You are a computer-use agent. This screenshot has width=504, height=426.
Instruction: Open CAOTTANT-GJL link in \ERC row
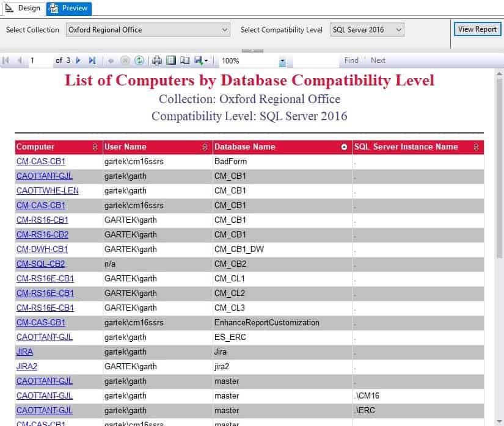(x=45, y=411)
